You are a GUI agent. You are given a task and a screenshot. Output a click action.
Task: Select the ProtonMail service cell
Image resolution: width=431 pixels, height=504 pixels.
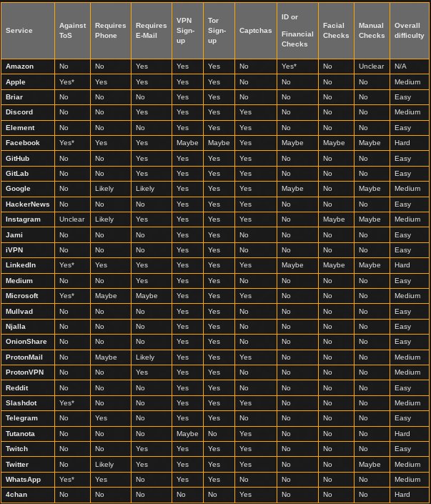point(28,357)
